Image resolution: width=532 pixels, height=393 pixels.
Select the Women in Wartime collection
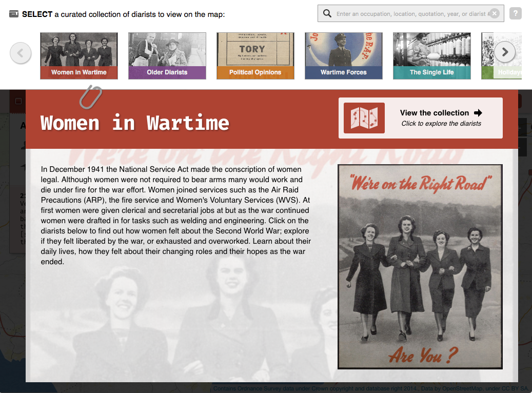(79, 56)
